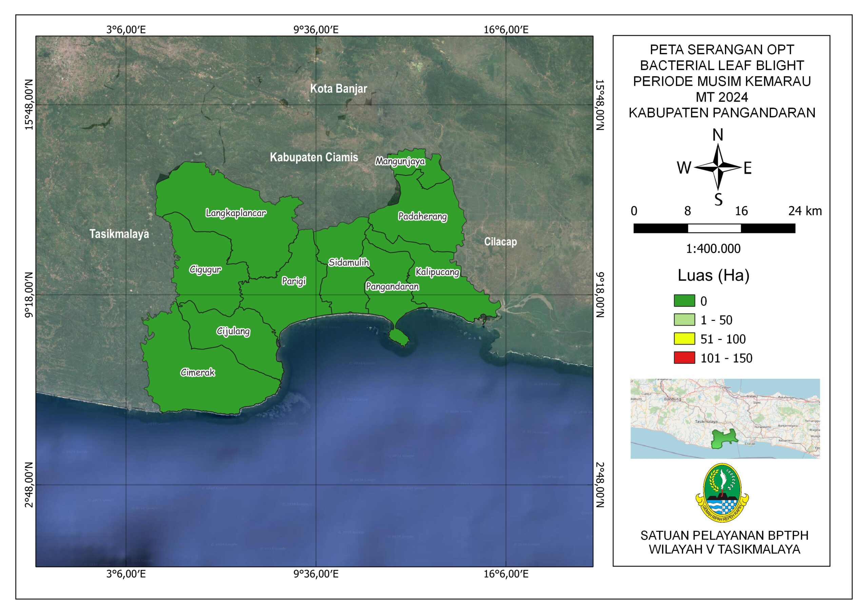Click the Cijulang district label
This screenshot has width=868, height=614.
pos(233,331)
